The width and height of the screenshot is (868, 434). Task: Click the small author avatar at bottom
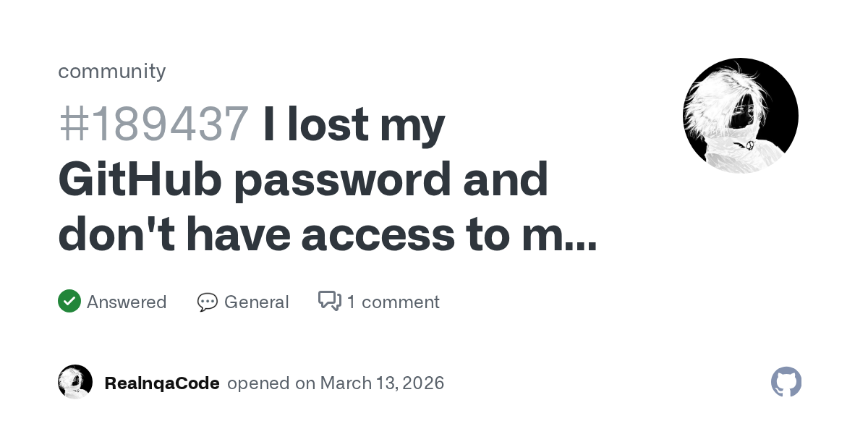[x=75, y=382]
